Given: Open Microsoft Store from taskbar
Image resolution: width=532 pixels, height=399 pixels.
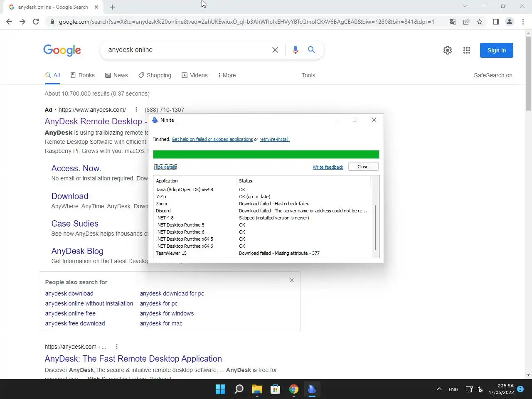Looking at the screenshot, I should click(276, 389).
